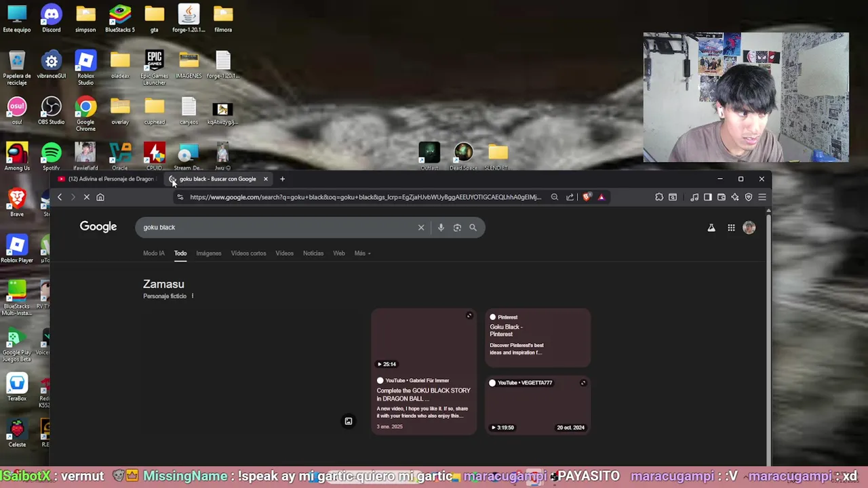Open the vibranceGUI desktop icon
Screen dimensions: 868x488
pos(52,65)
